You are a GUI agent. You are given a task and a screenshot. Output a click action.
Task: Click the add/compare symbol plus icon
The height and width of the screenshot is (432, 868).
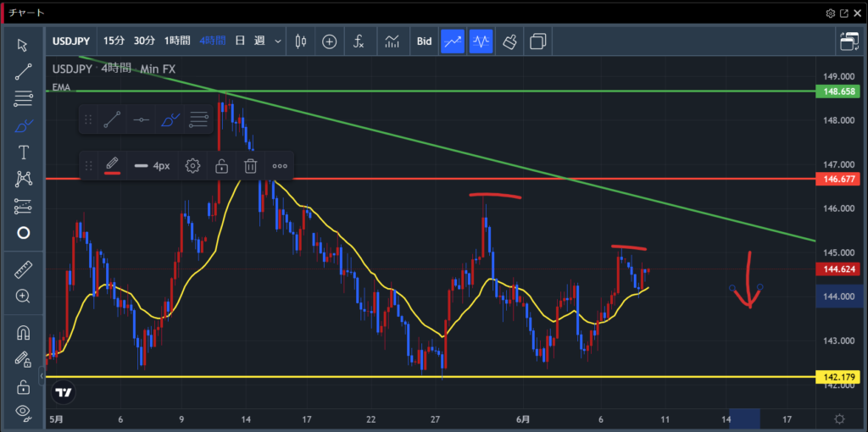[x=330, y=42]
